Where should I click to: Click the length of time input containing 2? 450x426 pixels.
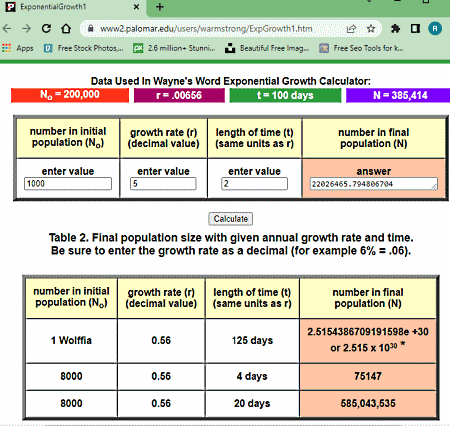pos(254,184)
